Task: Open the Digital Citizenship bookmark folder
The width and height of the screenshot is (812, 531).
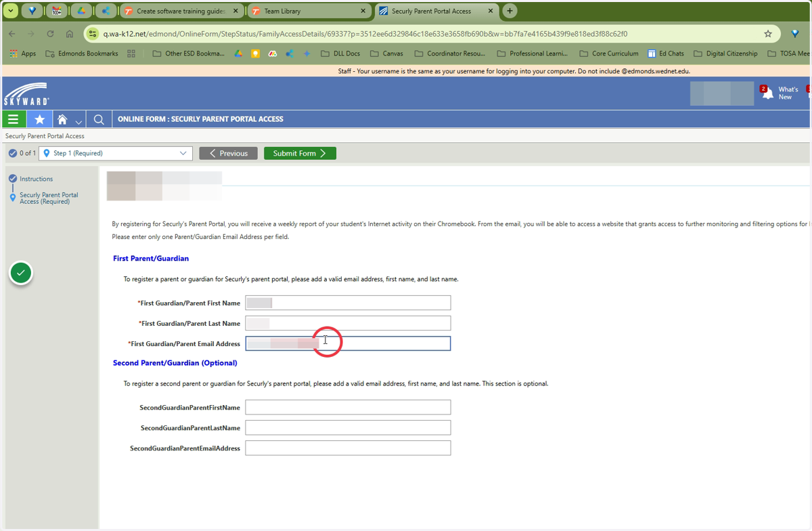Action: tap(725, 54)
